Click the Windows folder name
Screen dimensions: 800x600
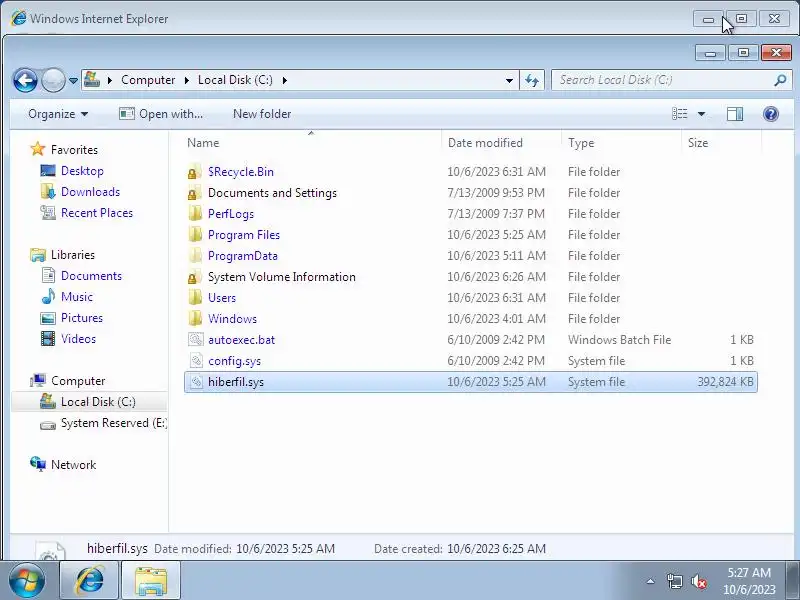coord(233,319)
